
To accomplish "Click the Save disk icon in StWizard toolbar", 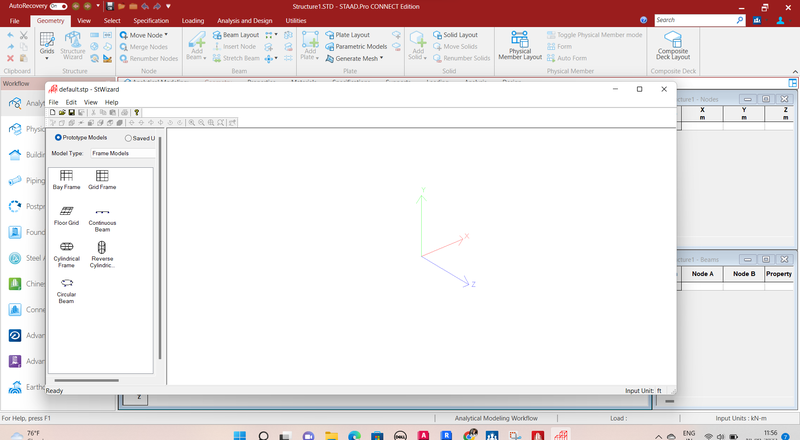I will click(71, 112).
